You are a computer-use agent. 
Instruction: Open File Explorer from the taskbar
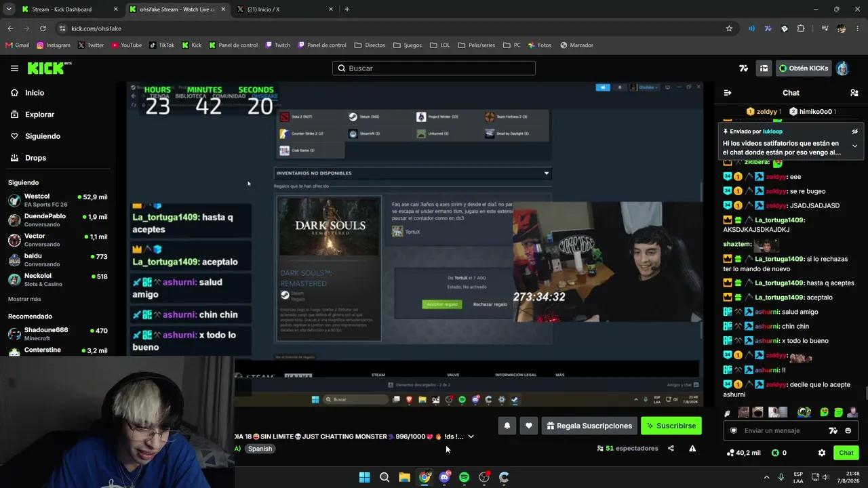click(404, 477)
